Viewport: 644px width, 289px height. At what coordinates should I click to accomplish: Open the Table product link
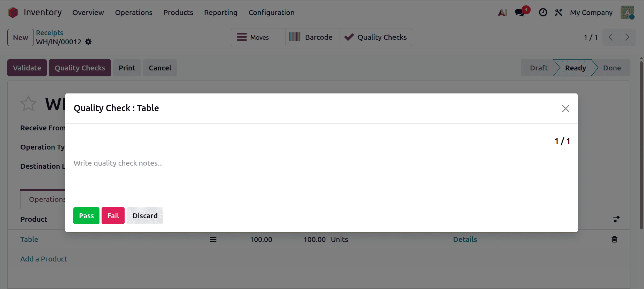click(x=29, y=239)
